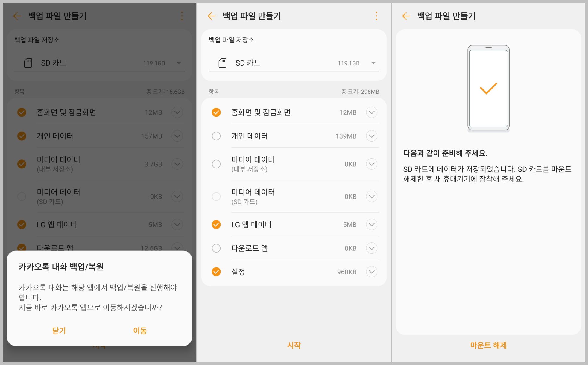Check 미디어 데이터 (SD 카드) in middle screen
This screenshot has height=365, width=588.
tap(216, 197)
